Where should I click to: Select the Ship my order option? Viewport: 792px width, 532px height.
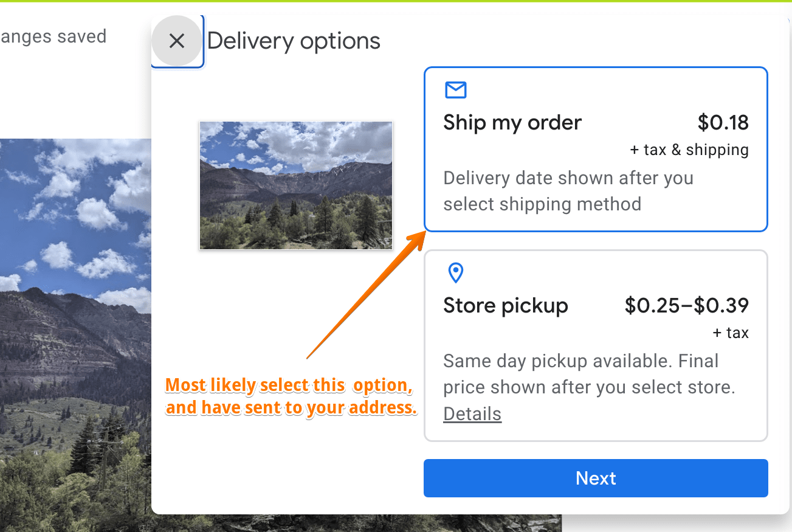click(596, 149)
